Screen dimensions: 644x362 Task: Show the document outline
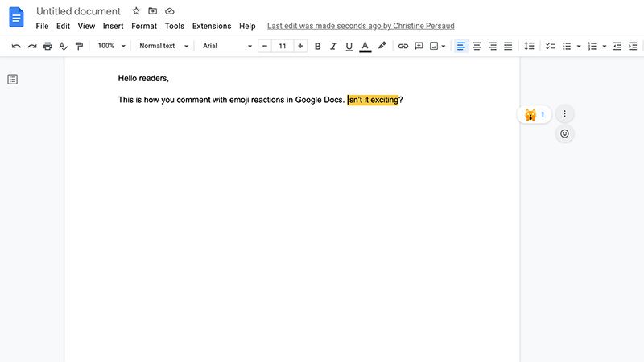[12, 79]
